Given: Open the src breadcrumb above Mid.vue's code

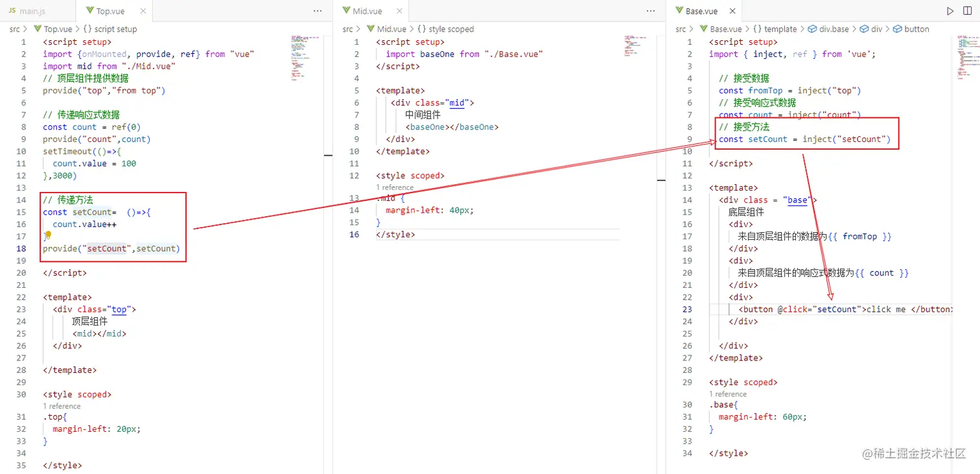Looking at the screenshot, I should [348, 29].
